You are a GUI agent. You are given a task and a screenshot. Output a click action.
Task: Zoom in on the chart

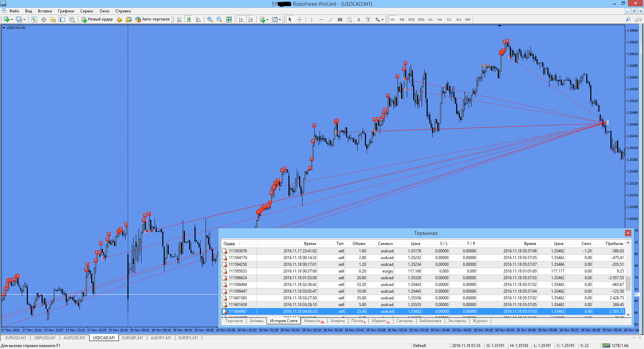click(x=210, y=19)
